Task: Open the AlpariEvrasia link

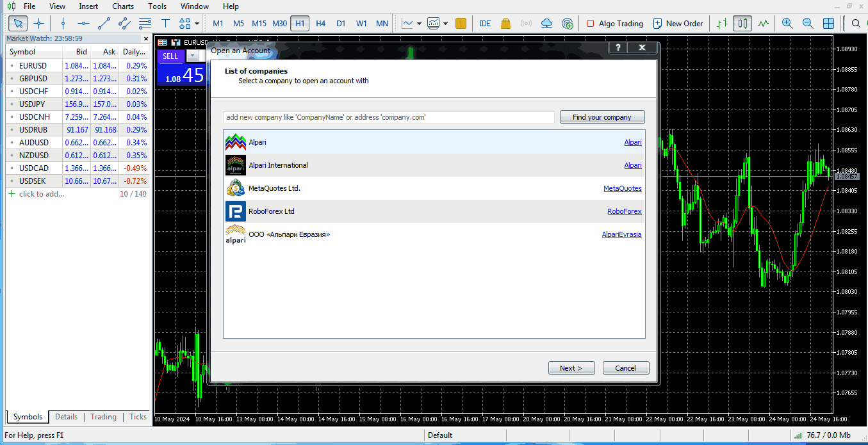Action: [x=621, y=234]
